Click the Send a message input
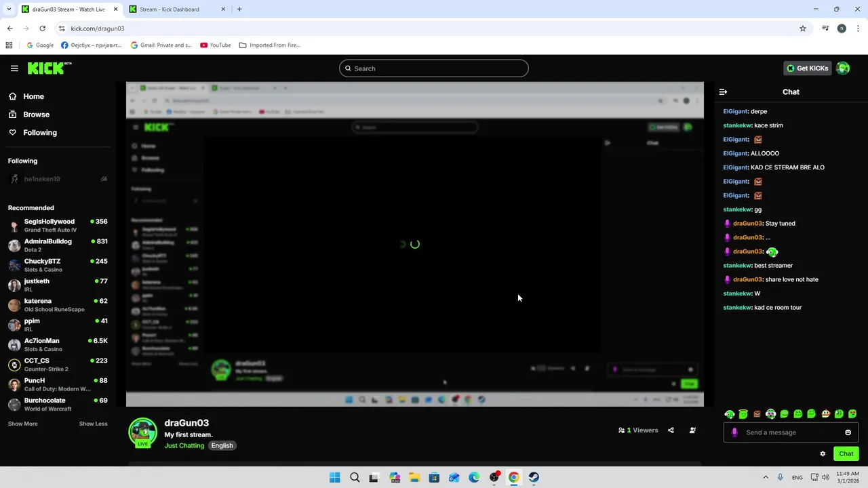 (791, 432)
